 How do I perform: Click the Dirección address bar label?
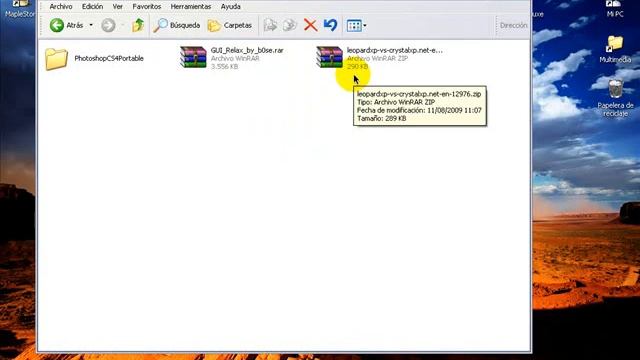click(513, 25)
